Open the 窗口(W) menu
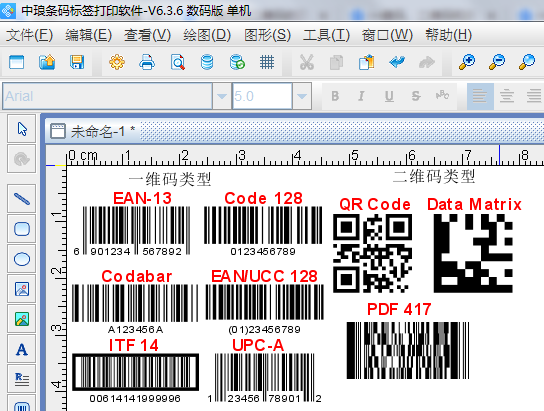This screenshot has height=411, width=544. tap(387, 35)
